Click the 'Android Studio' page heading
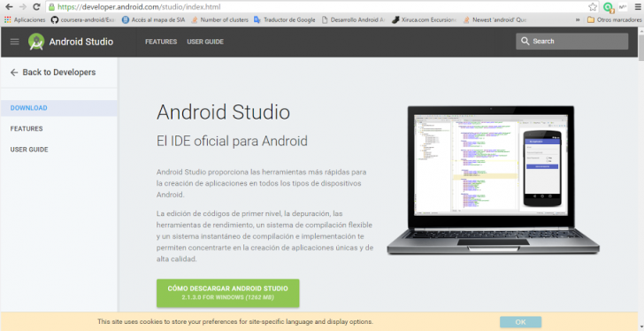Image resolution: width=644 pixels, height=331 pixels. point(223,112)
